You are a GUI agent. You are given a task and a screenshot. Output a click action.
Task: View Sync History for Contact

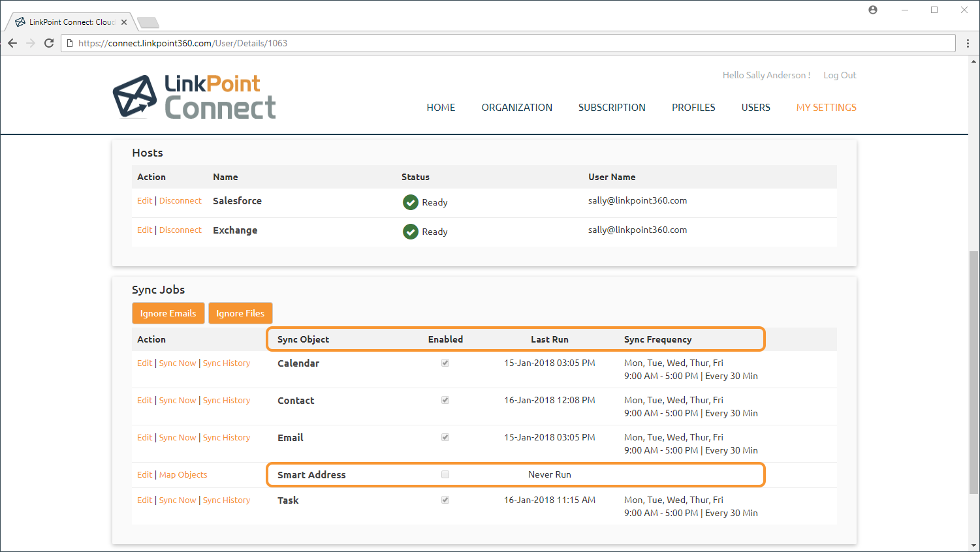coord(227,401)
